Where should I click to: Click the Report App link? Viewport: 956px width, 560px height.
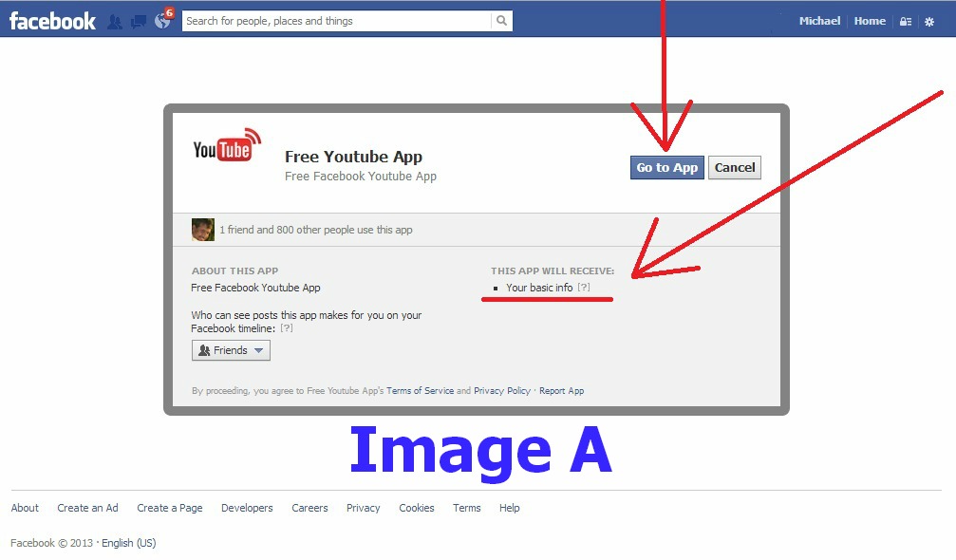tap(561, 391)
